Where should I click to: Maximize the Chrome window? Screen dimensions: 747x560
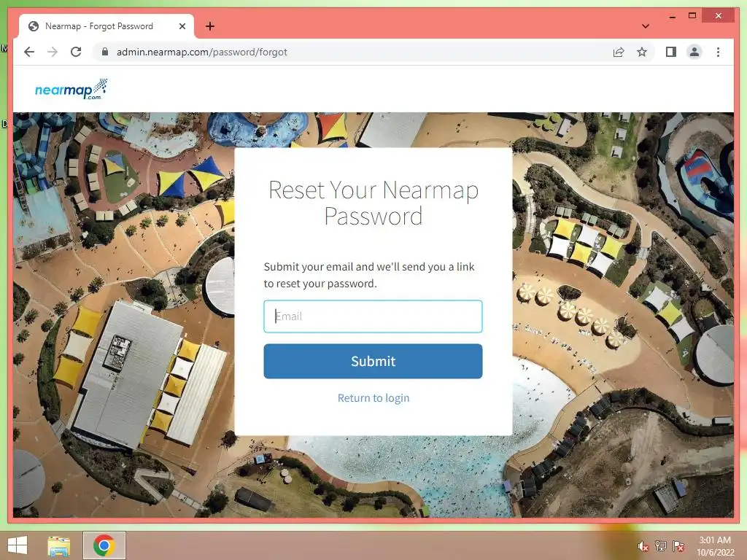[692, 16]
